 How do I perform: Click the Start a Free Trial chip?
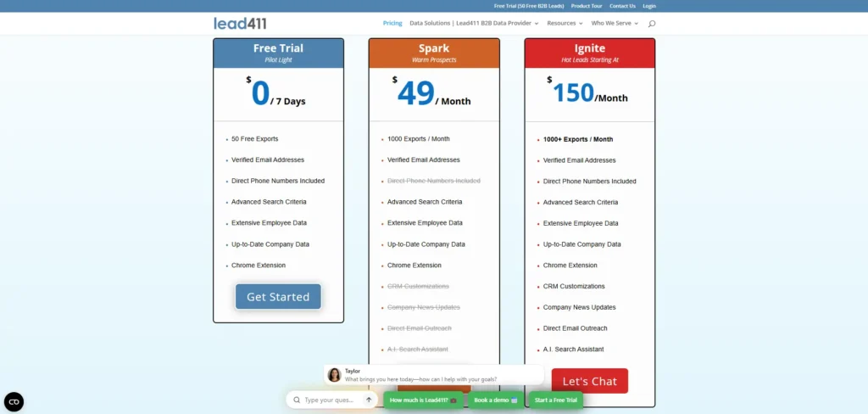point(555,400)
